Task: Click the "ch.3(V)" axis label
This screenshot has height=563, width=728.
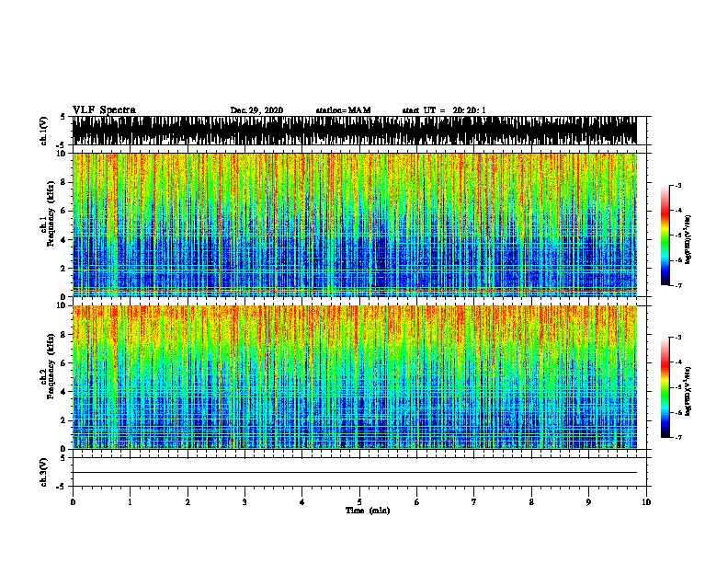Action: (43, 473)
